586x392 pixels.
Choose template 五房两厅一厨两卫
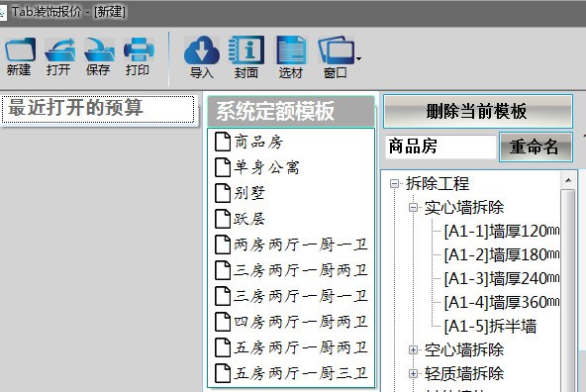301,347
